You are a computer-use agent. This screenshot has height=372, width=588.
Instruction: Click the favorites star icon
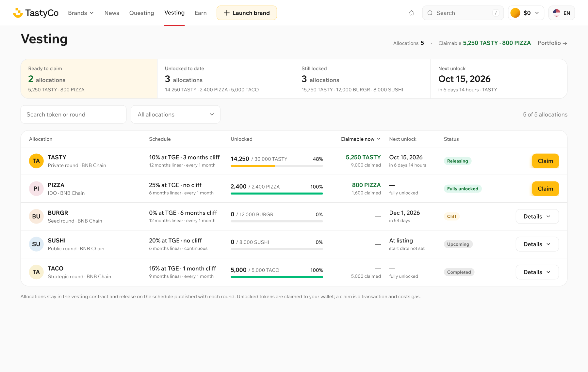tap(412, 13)
